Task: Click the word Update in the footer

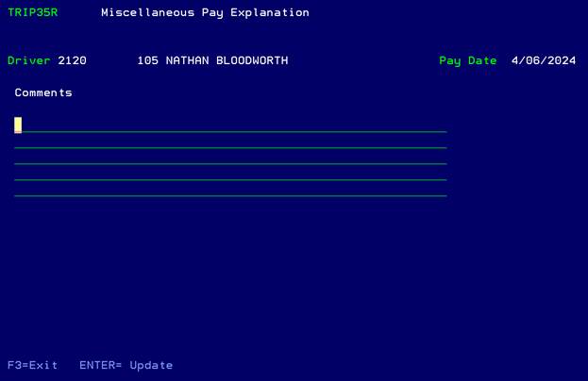Action: point(151,365)
